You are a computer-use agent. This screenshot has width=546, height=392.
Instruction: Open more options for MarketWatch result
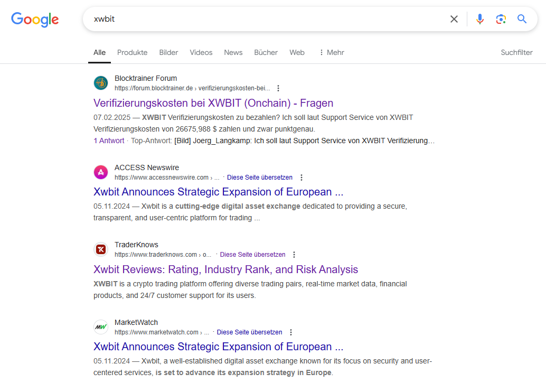tap(291, 332)
